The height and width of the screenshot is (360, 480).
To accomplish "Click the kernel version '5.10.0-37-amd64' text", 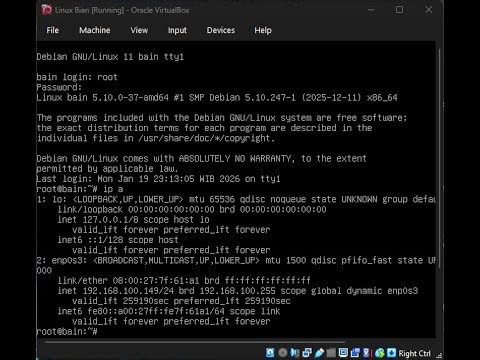I will coord(130,97).
